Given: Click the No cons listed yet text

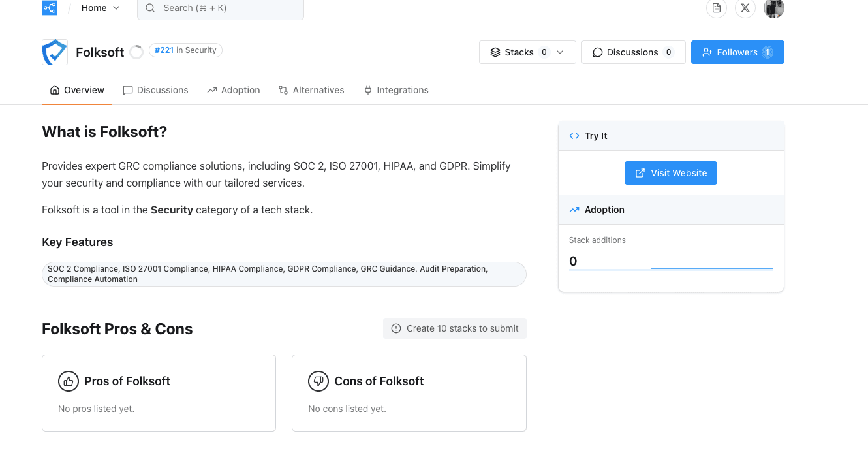Looking at the screenshot, I should point(347,409).
